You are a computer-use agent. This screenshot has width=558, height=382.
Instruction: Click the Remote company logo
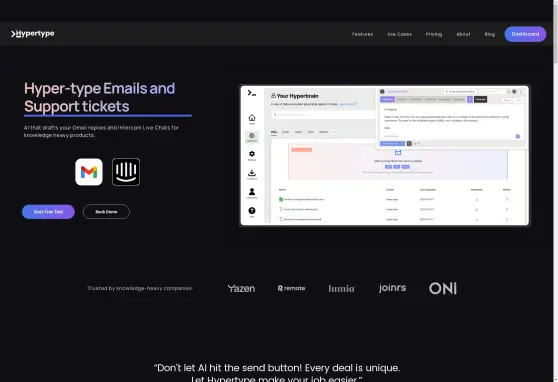[291, 288]
